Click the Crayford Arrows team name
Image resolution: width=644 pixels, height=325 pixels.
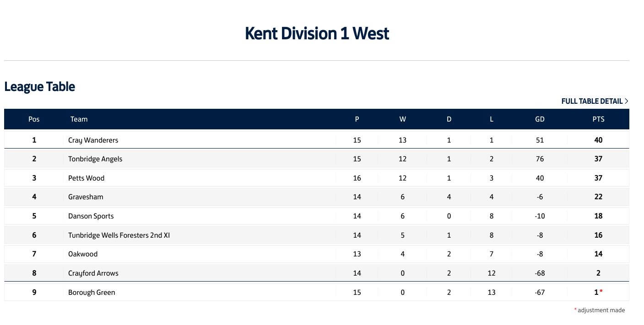93,273
